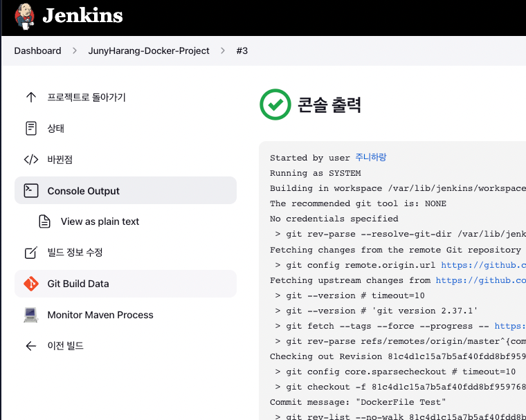Click the Jenkins butler logo
The image size is (526, 420).
(24, 17)
